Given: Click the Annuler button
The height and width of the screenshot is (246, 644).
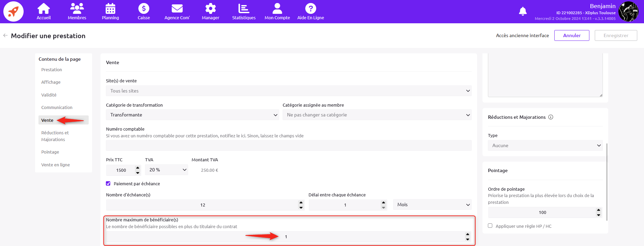Looking at the screenshot, I should [572, 35].
